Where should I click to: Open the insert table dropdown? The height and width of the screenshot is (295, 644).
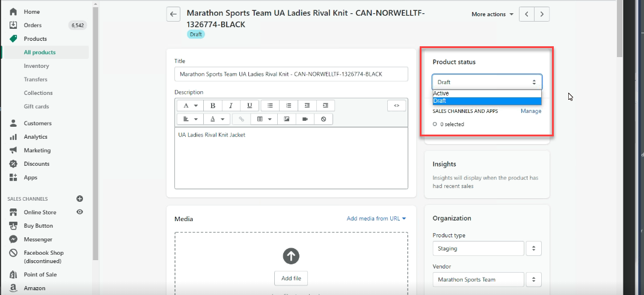264,119
